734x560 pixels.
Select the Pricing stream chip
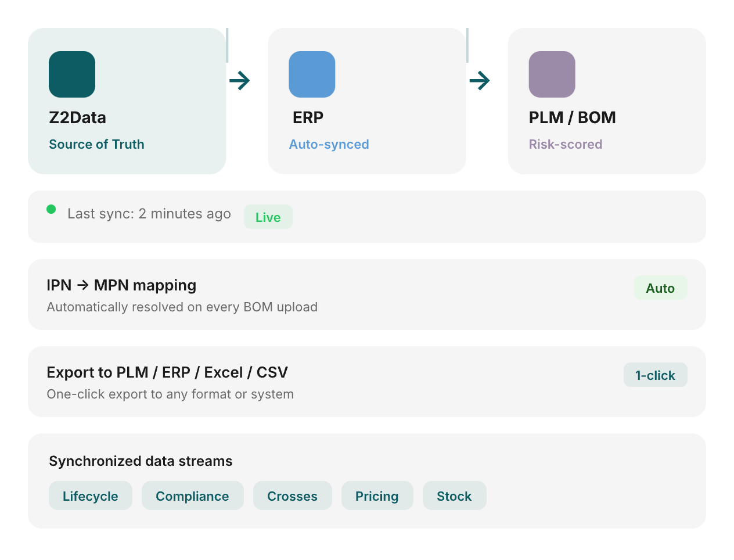[x=377, y=496]
